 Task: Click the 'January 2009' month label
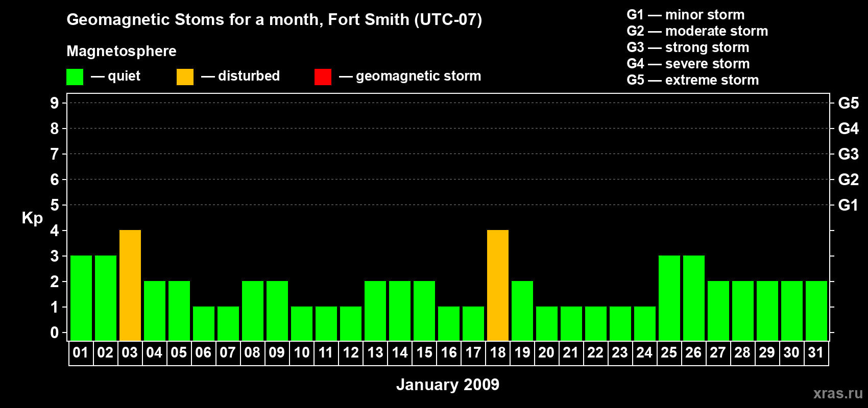(448, 385)
